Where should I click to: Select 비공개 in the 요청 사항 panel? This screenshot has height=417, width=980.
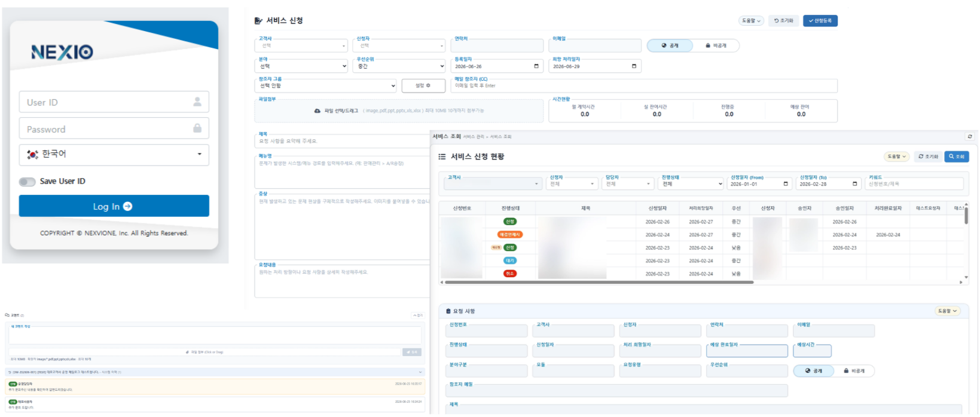[x=854, y=371]
